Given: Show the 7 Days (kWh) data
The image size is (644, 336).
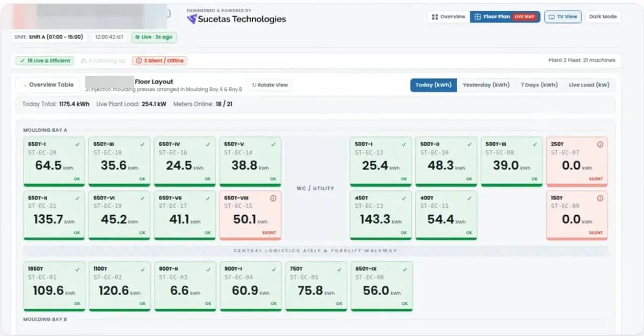Looking at the screenshot, I should 539,85.
